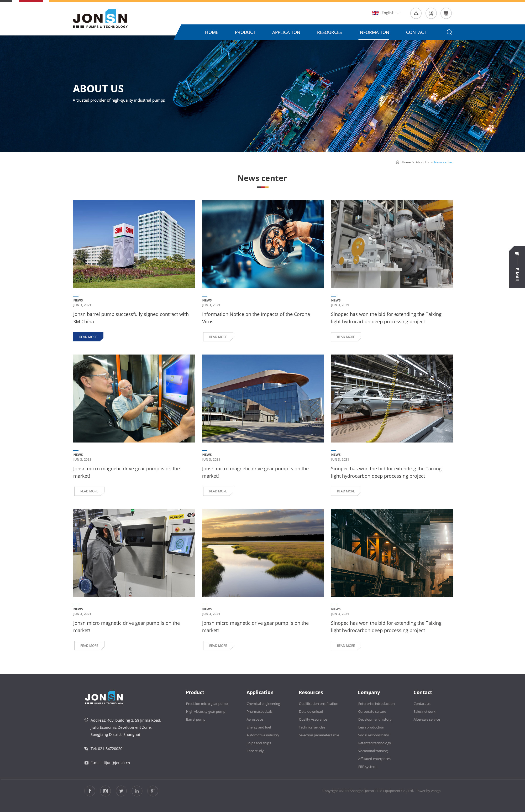
Task: Open the PRODUCT menu
Action: point(245,32)
